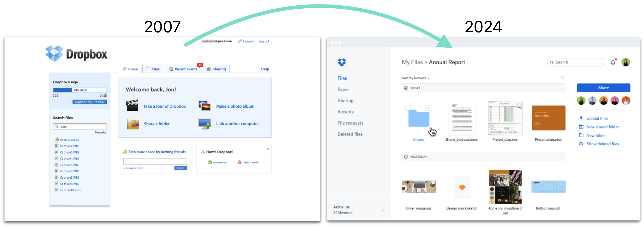Open the user avatar in top-right corner
This screenshot has height=227, width=644.
[626, 62]
